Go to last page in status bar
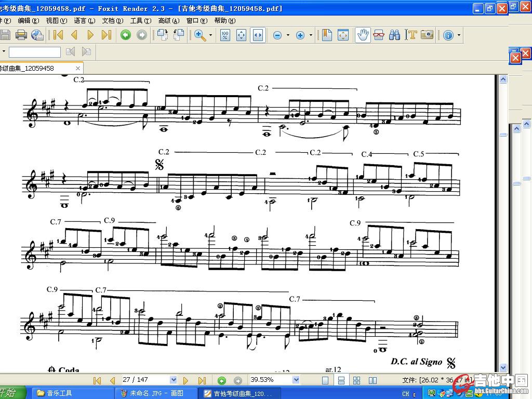 (x=202, y=380)
